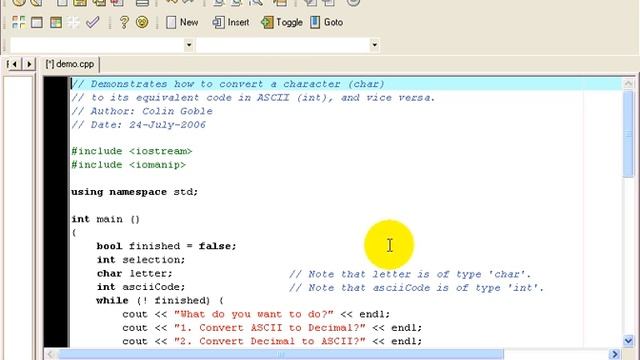
Task: Click the string "2. Convert Decimal to ASCII?"
Action: click(269, 341)
